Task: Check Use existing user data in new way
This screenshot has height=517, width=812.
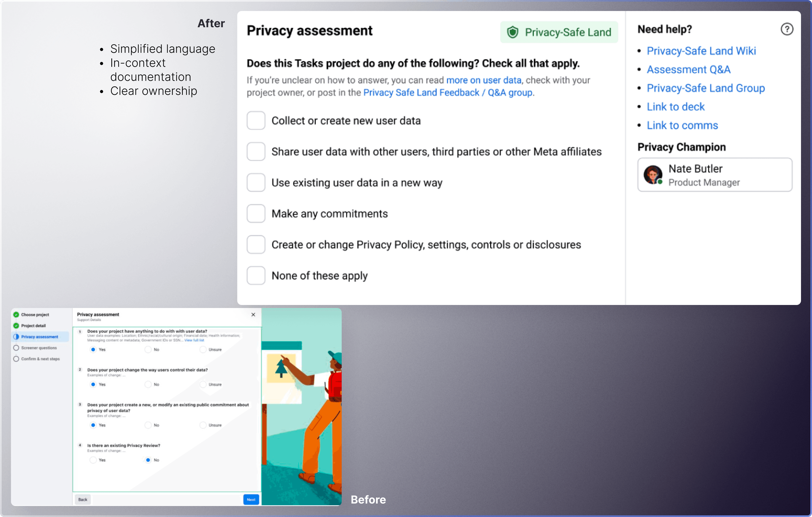Action: [256, 183]
